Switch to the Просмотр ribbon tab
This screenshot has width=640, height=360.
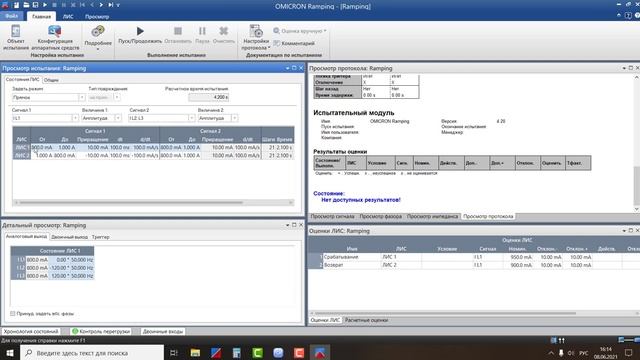97,17
